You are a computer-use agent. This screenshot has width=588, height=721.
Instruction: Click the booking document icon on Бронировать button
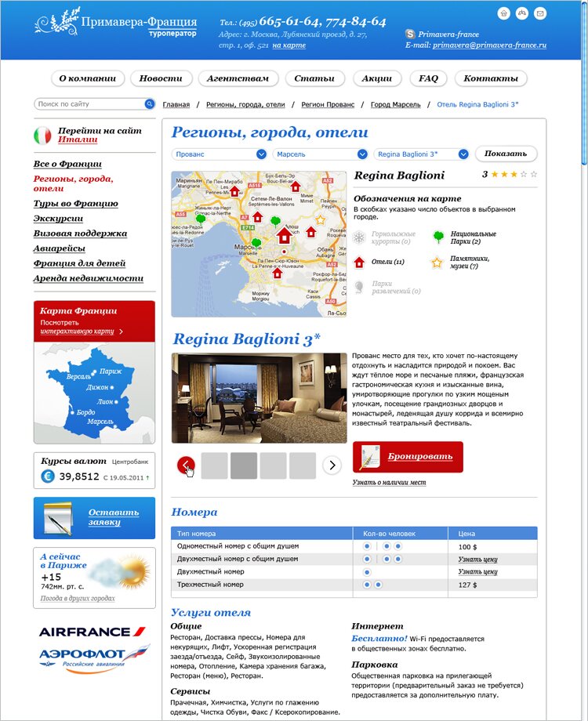point(370,457)
